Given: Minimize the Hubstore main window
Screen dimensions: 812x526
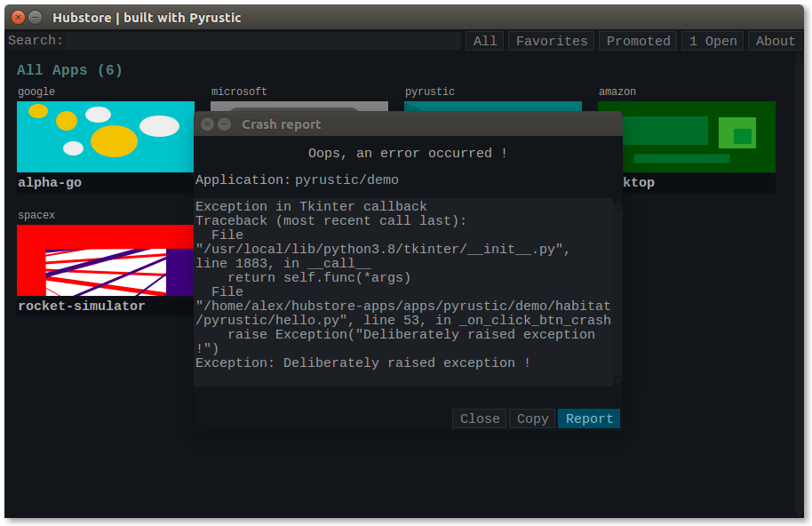Looking at the screenshot, I should point(36,18).
